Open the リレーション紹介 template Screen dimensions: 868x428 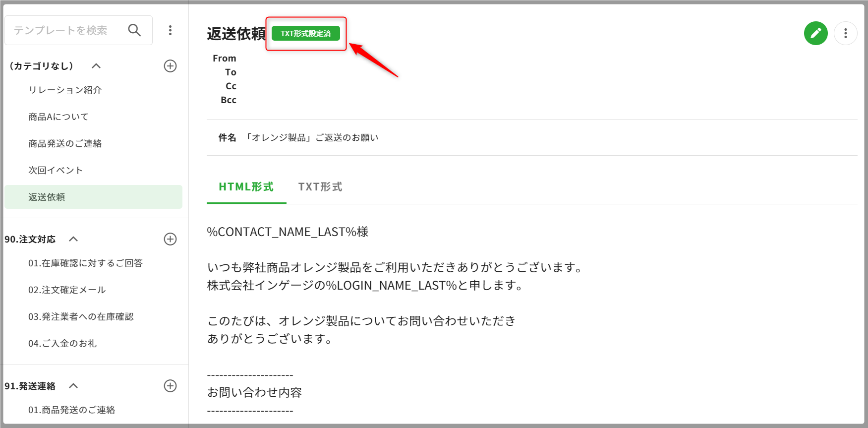coord(65,90)
